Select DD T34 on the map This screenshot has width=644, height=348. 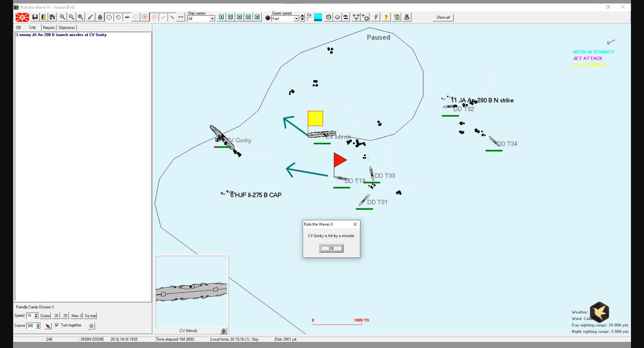pos(495,142)
